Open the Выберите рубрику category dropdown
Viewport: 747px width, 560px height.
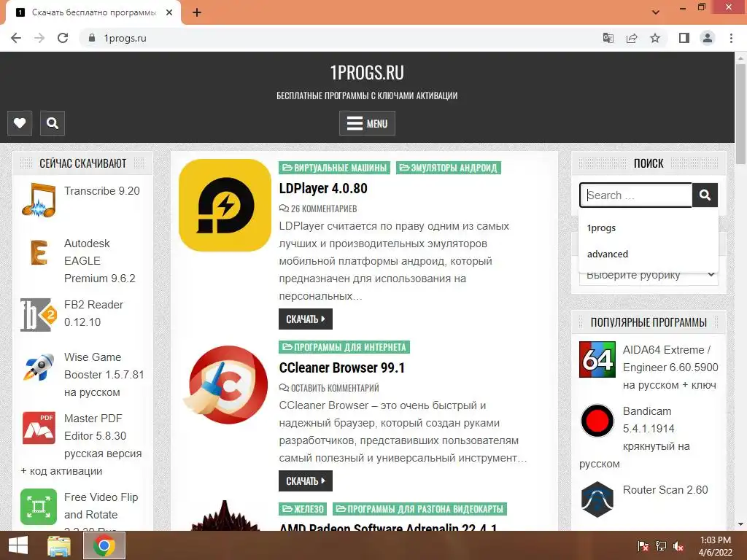pos(649,275)
